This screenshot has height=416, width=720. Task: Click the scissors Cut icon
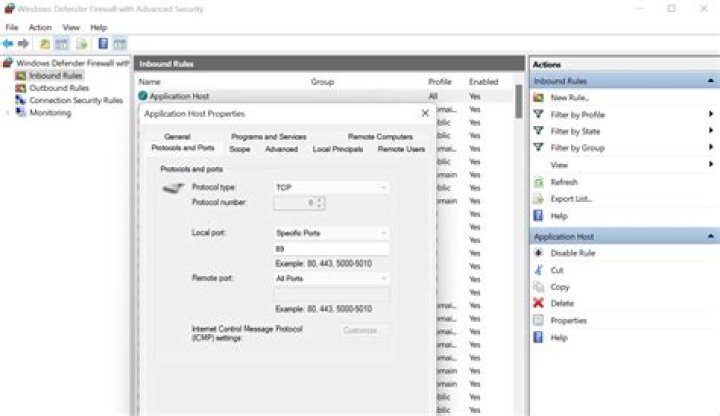pos(539,270)
